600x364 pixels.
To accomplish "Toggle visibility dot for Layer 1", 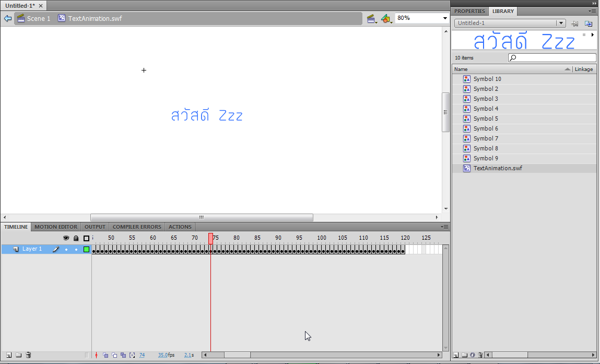I will point(66,250).
